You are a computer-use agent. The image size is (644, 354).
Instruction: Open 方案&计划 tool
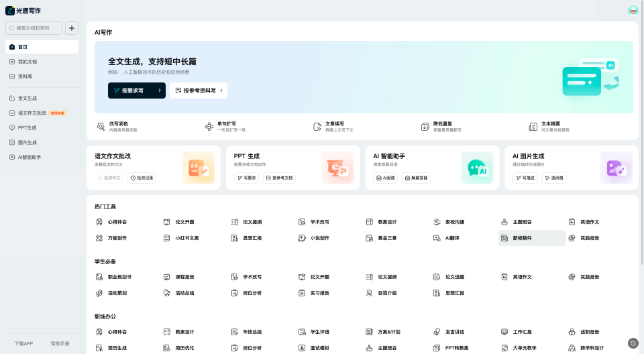(x=383, y=332)
